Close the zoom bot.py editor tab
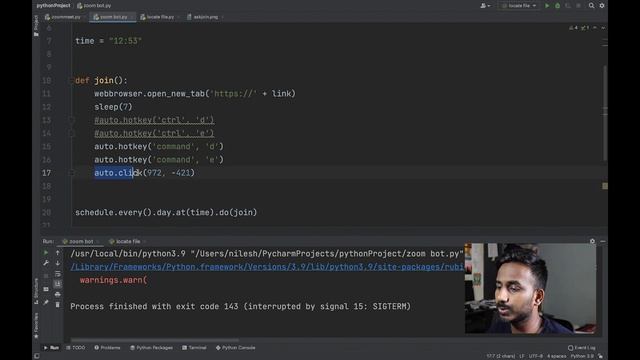 coord(131,17)
